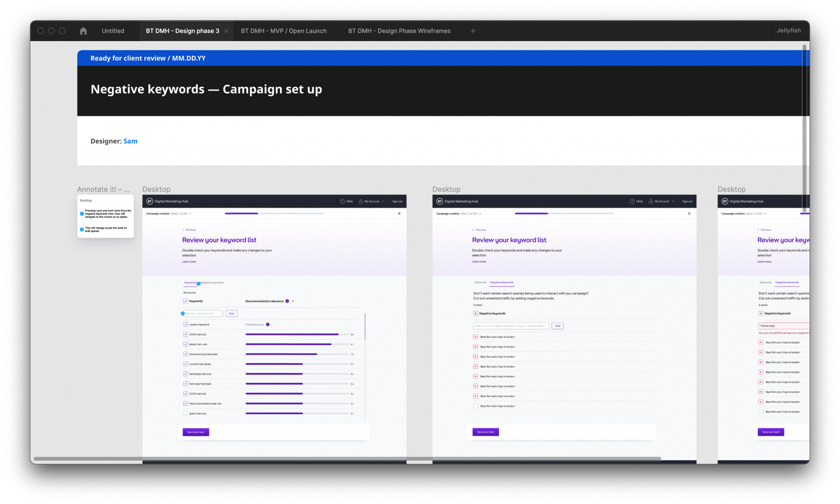
Task: Uncheck the latest hair cuts checkbox
Action: (x=185, y=344)
